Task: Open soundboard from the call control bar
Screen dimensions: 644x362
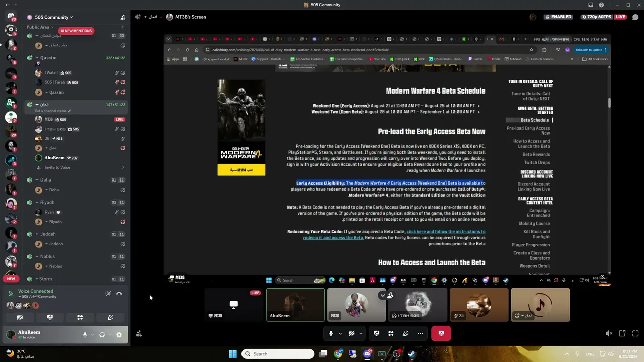Action: click(x=406, y=333)
